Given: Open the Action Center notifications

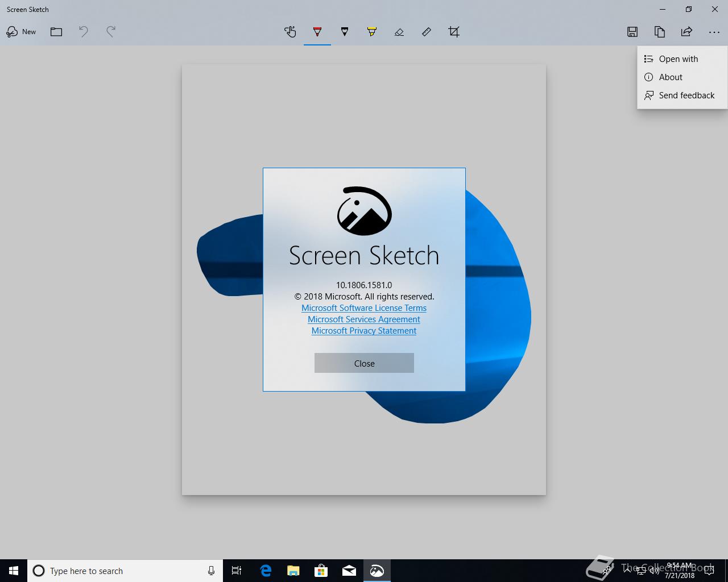Looking at the screenshot, I should [x=710, y=571].
